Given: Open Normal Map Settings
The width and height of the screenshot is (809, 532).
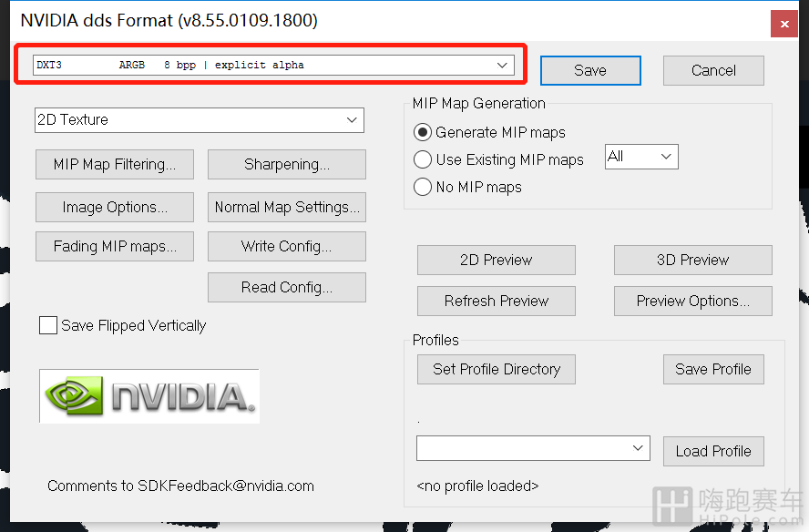Looking at the screenshot, I should tap(287, 208).
